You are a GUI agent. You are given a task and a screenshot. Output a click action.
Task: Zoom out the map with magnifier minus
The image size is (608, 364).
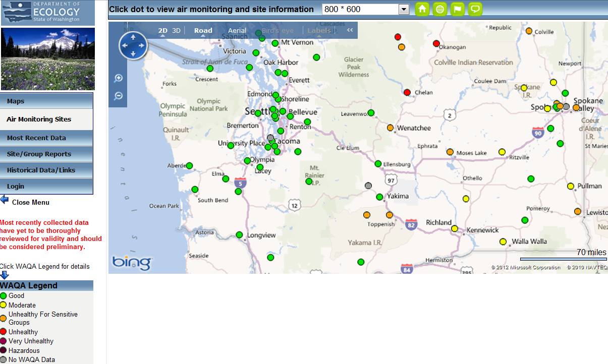coord(119,96)
